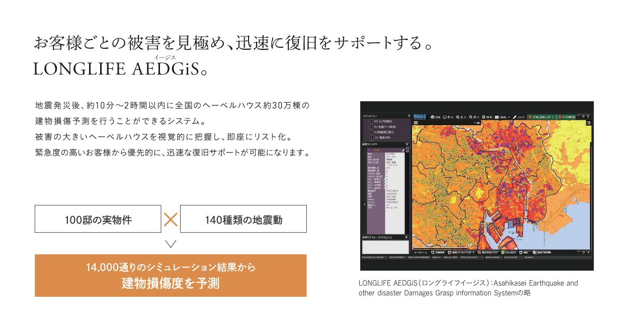Click the first green location pin button
This screenshot has width=644, height=332.
point(541,117)
